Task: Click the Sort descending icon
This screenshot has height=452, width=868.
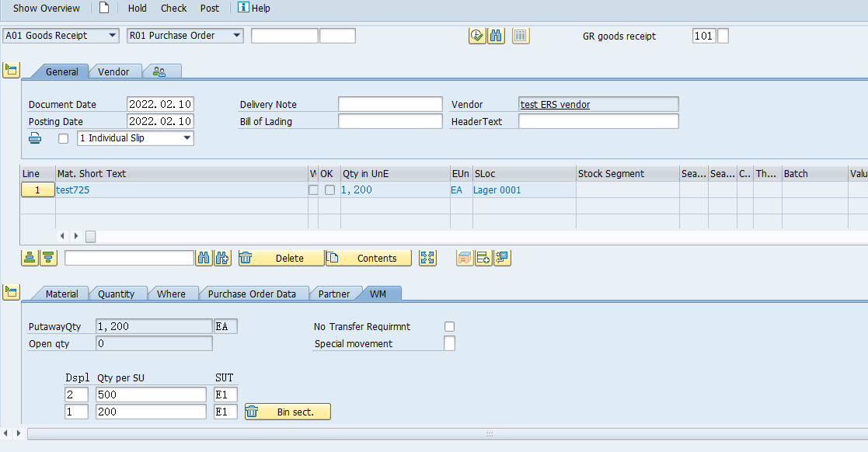Action: (x=48, y=258)
